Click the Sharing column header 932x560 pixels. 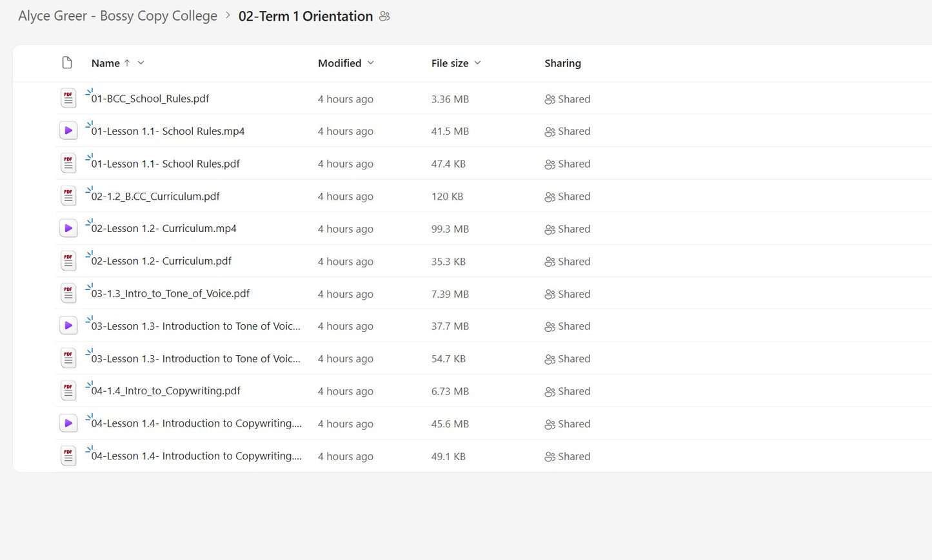coord(562,63)
